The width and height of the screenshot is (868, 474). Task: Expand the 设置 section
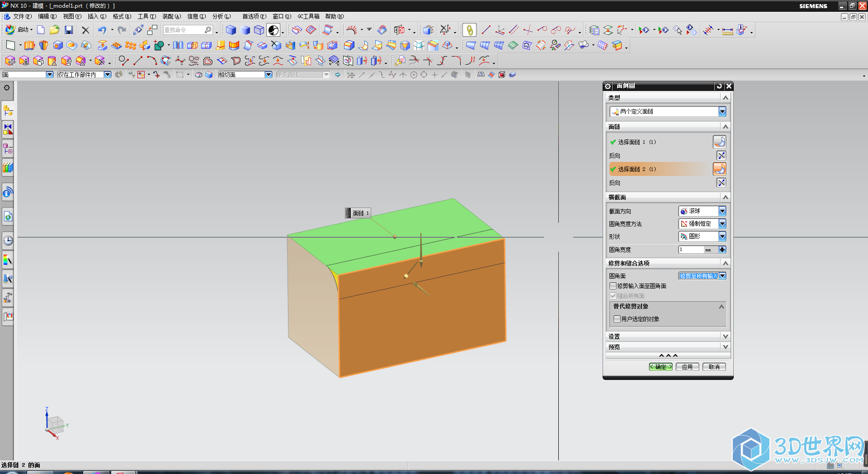[726, 337]
